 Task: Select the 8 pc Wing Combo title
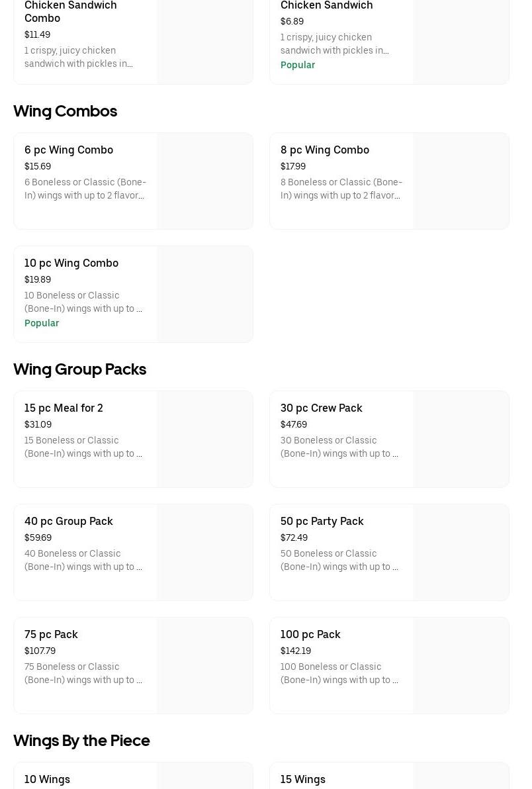[324, 150]
